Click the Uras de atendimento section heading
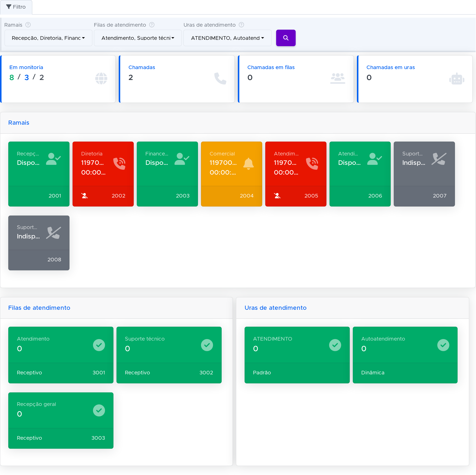 tap(275, 308)
